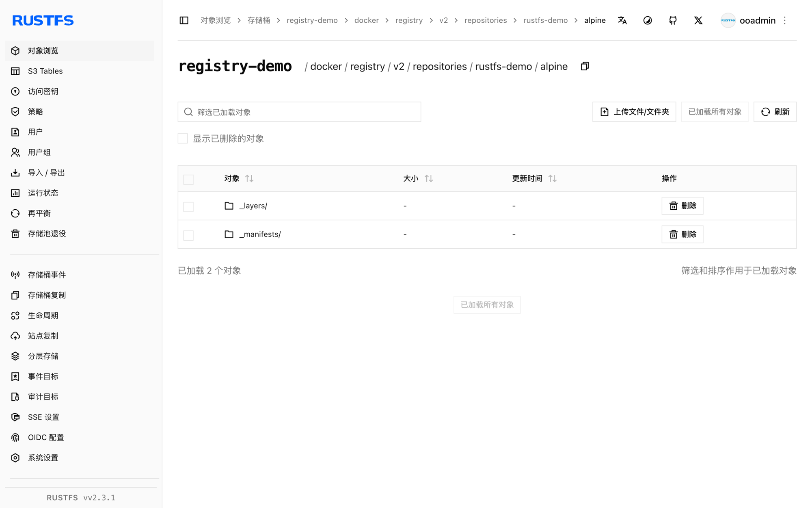The image size is (812, 508).
Task: Click the RUSTFS logo
Action: click(x=43, y=20)
